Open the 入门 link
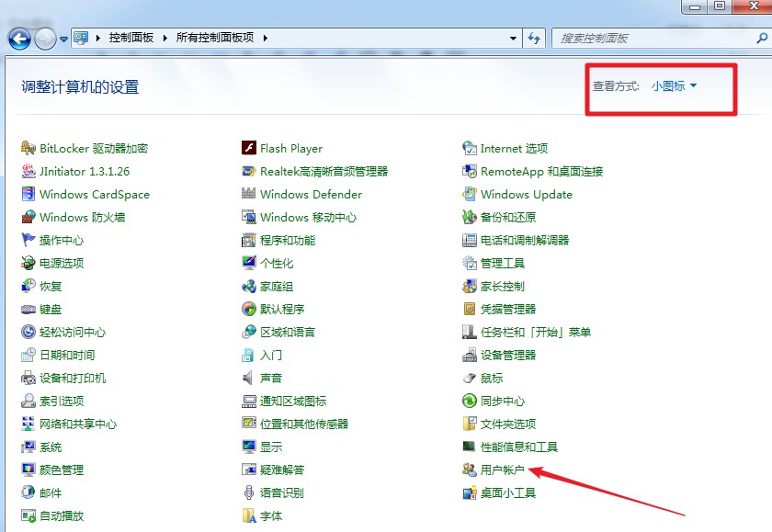 (x=271, y=355)
